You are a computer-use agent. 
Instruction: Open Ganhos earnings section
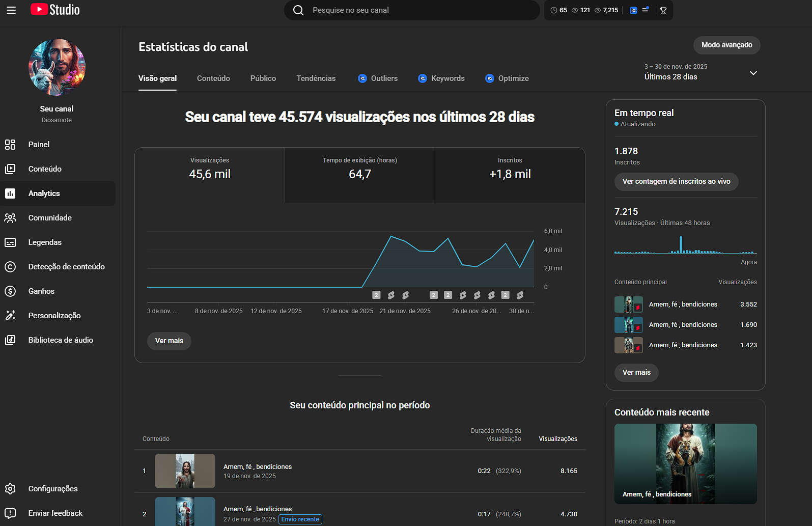pyautogui.click(x=41, y=291)
